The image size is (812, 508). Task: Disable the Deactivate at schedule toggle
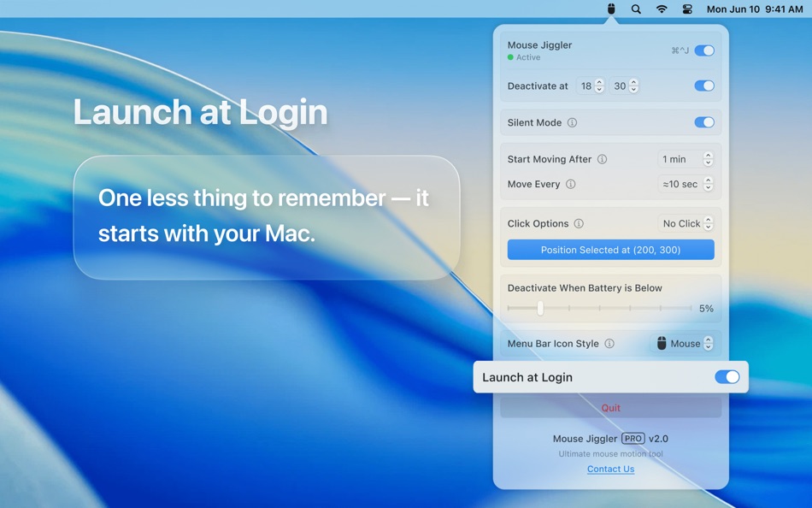704,86
